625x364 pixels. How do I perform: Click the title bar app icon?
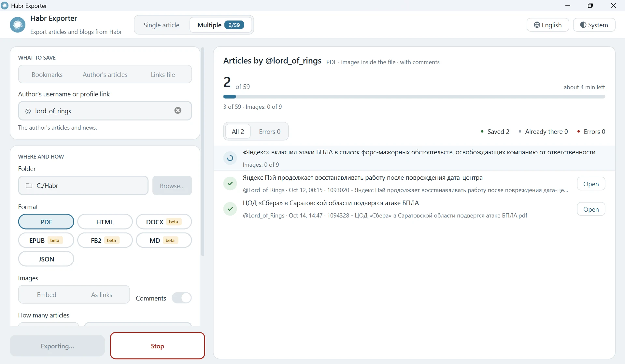click(5, 6)
